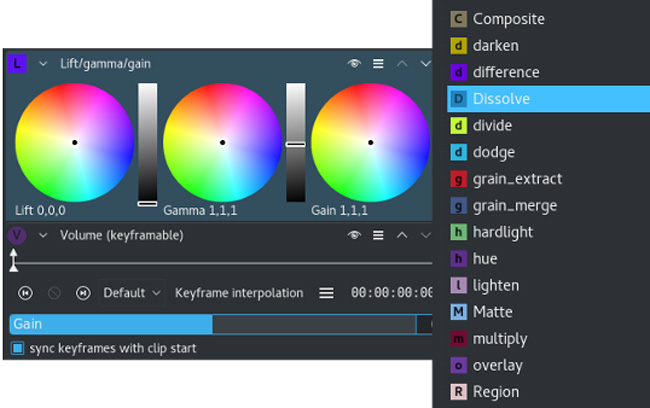Collapse the Volume (keyframable) effect chevron
Image resolution: width=650 pixels, height=408 pixels.
pyautogui.click(x=43, y=236)
